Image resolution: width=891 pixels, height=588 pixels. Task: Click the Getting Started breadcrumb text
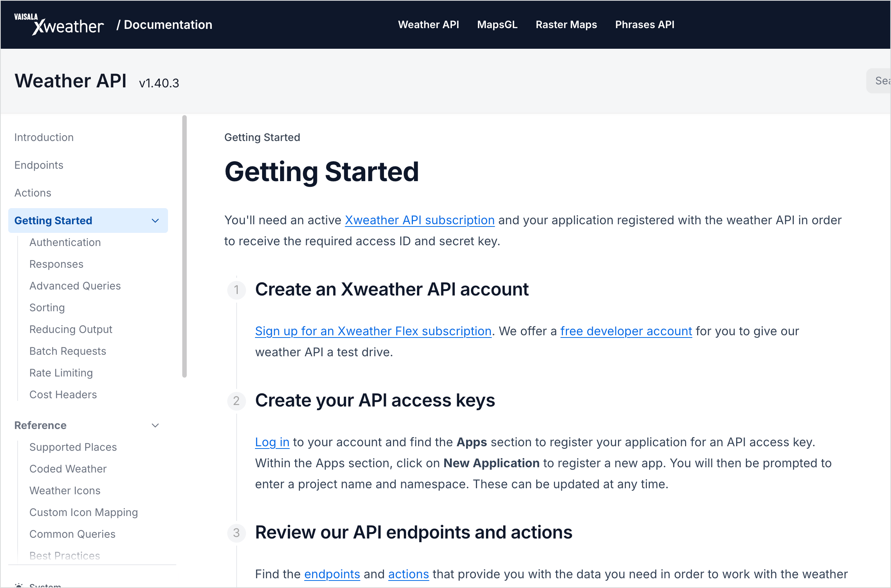tap(262, 137)
